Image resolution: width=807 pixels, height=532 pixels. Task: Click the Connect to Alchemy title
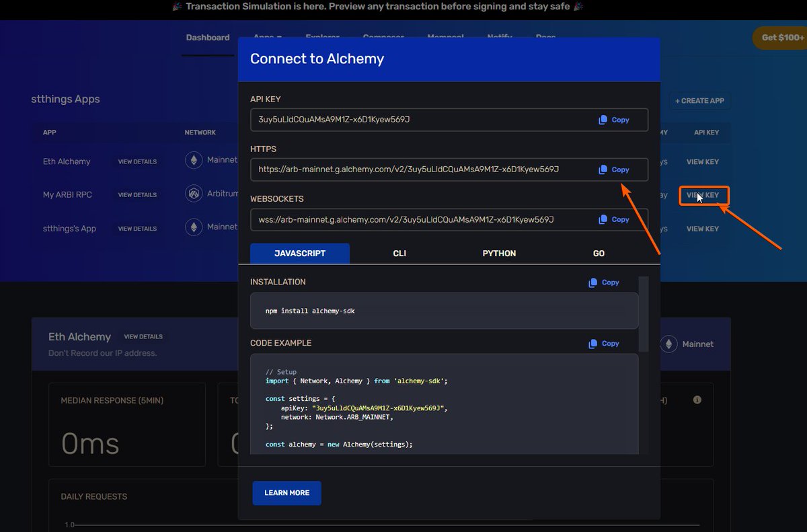click(x=317, y=59)
